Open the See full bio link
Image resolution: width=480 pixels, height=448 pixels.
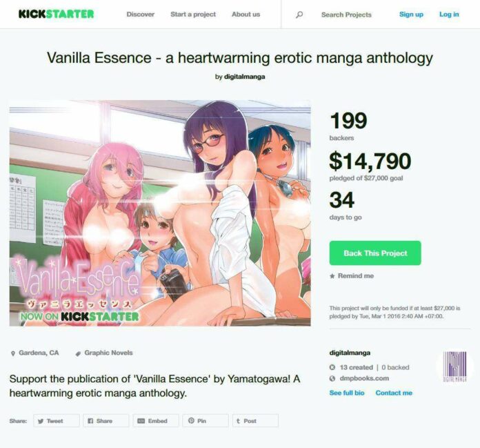[347, 393]
